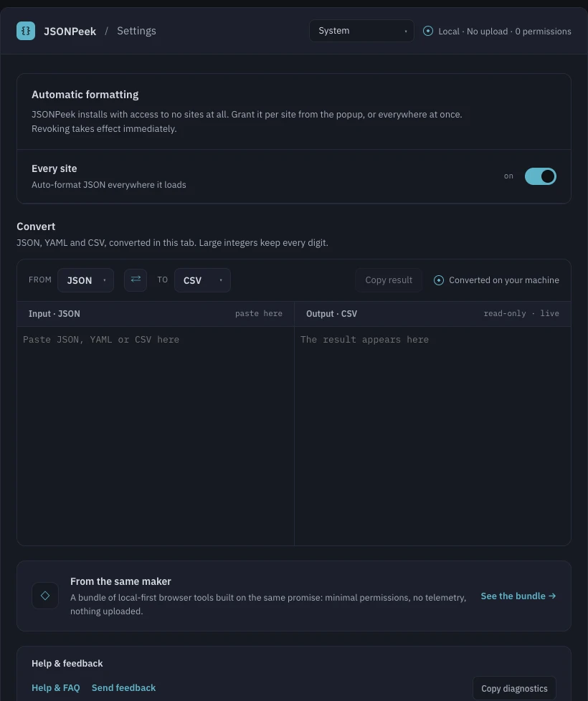Click the Local status circle icon

click(428, 31)
